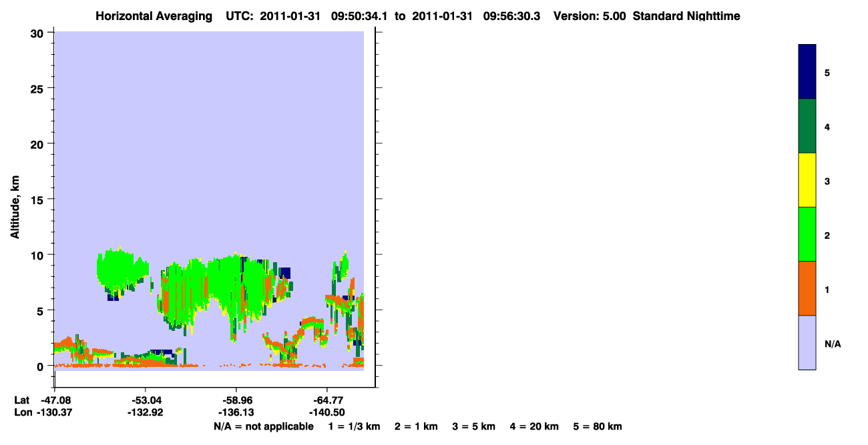Click the longitude value -130.37

coord(55,412)
